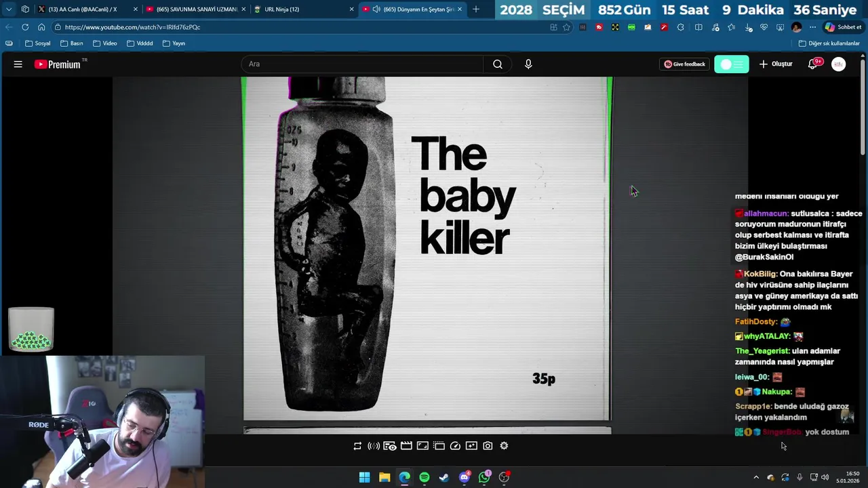
Task: Toggle the loop icon under the video
Action: pos(357,446)
